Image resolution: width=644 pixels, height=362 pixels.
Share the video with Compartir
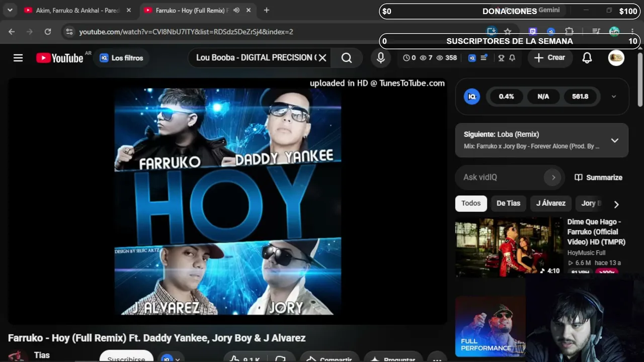point(329,358)
